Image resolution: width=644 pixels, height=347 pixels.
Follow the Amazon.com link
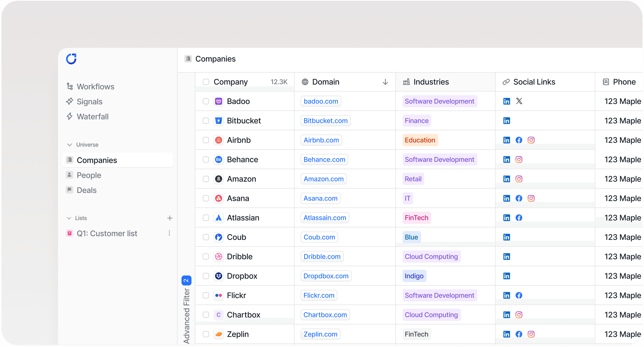324,179
